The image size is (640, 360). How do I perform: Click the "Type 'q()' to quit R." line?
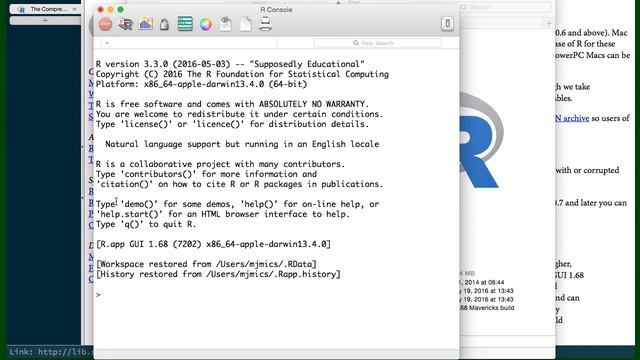[x=146, y=224]
